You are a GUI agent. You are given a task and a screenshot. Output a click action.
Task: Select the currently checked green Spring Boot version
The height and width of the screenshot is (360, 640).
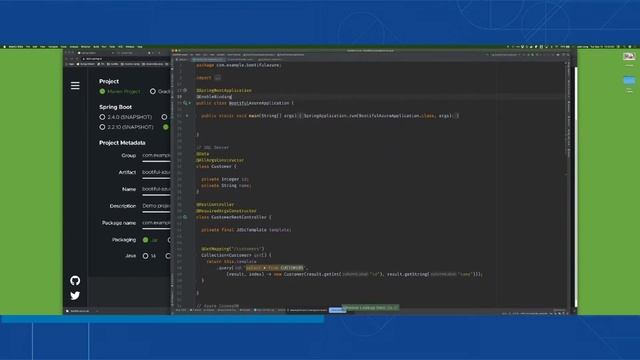click(166, 127)
